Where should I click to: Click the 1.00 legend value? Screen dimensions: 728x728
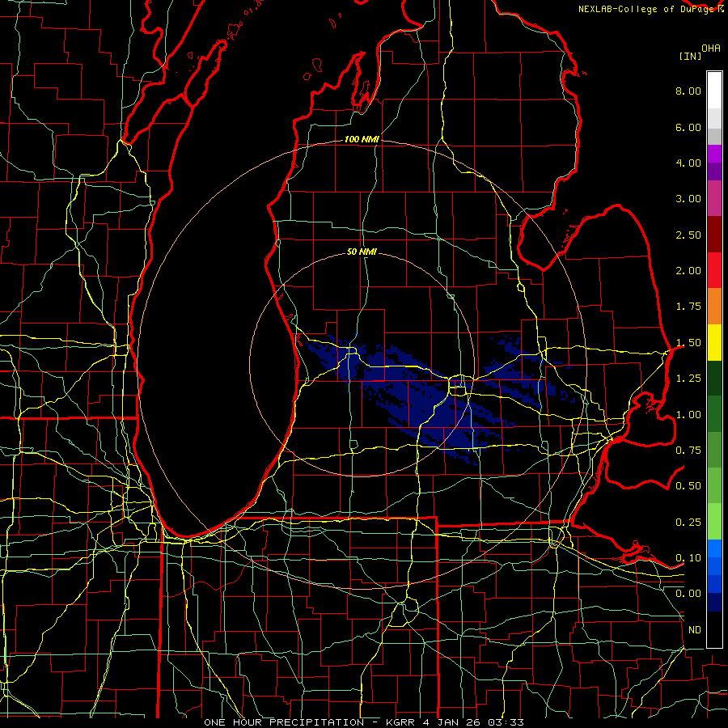click(688, 415)
